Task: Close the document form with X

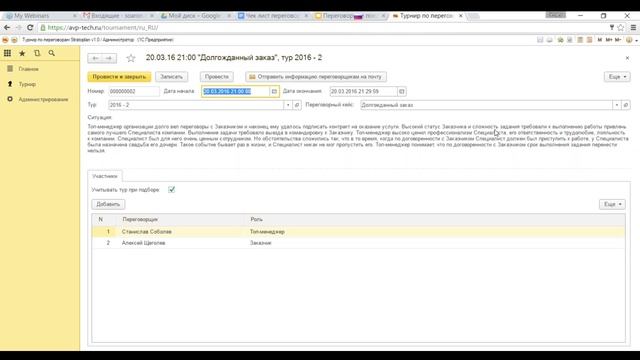Action: [x=627, y=58]
